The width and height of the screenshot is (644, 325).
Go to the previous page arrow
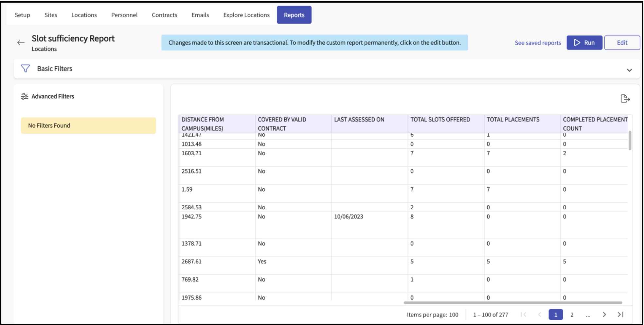540,315
